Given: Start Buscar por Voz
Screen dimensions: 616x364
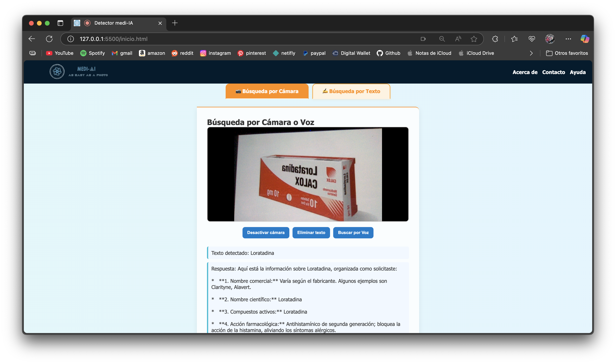Looking at the screenshot, I should tap(353, 233).
